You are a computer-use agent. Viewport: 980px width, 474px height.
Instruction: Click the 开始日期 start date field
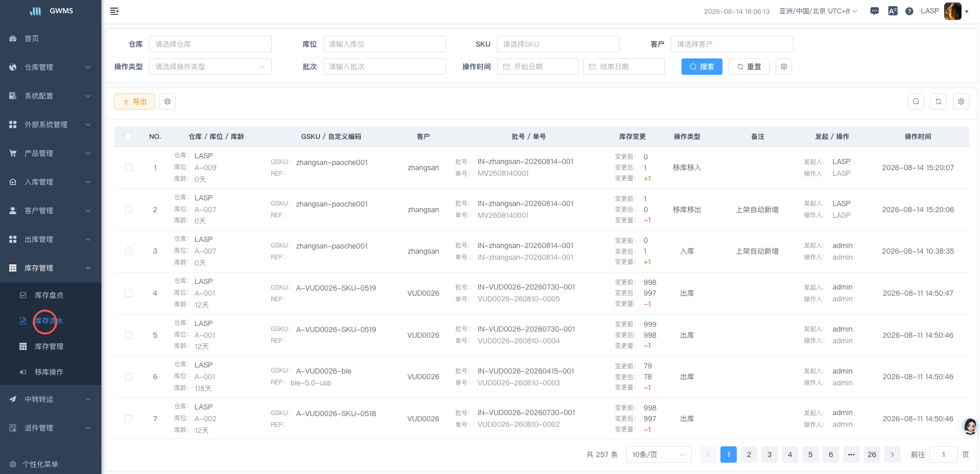pos(538,67)
